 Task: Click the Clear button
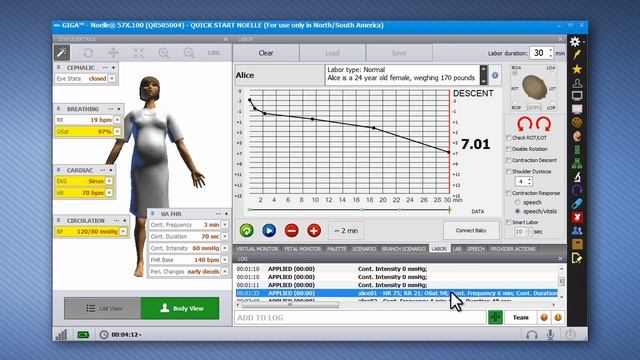point(266,53)
